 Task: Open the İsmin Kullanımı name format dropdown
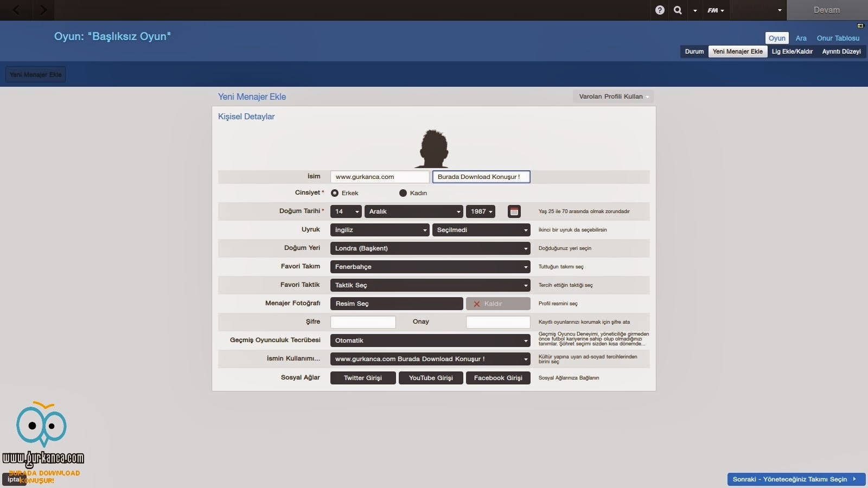[430, 359]
